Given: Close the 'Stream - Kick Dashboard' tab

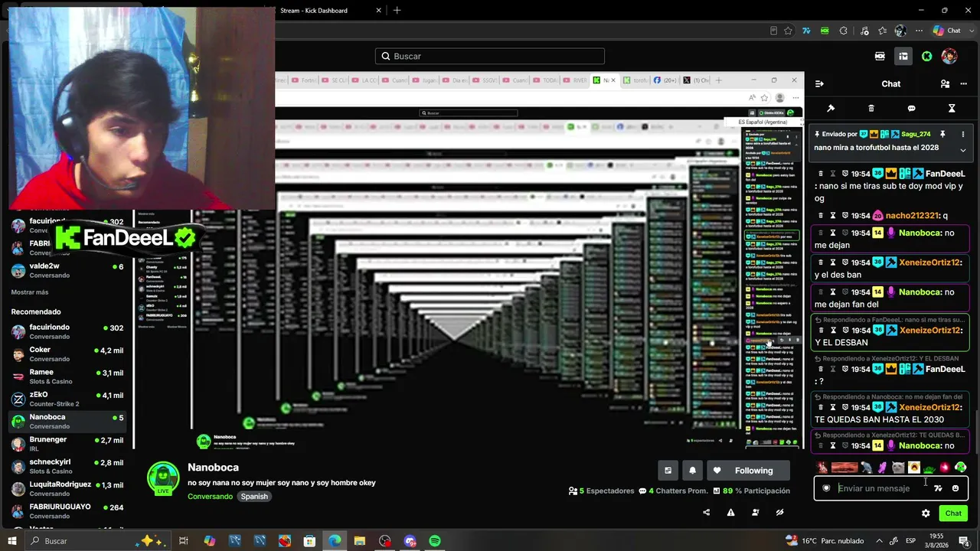Looking at the screenshot, I should pyautogui.click(x=378, y=11).
